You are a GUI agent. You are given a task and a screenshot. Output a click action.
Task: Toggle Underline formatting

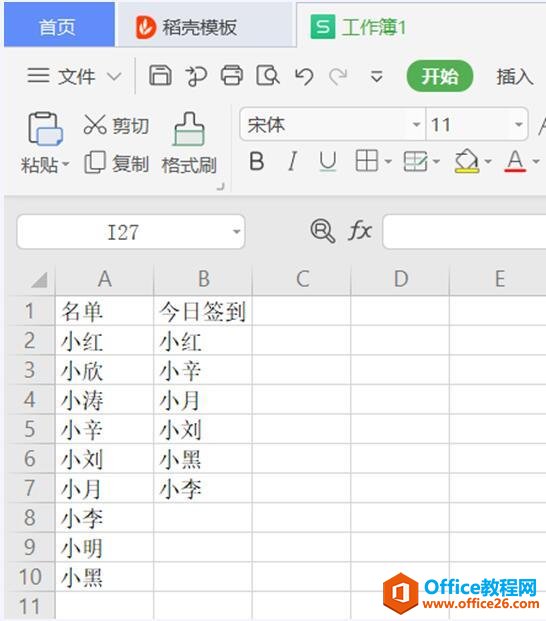coord(328,162)
